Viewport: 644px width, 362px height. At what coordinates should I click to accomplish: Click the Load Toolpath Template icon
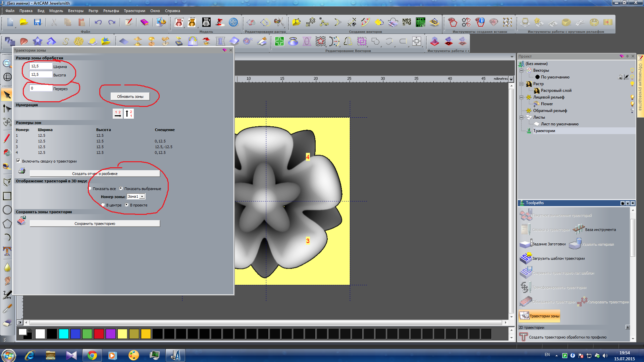click(x=525, y=258)
